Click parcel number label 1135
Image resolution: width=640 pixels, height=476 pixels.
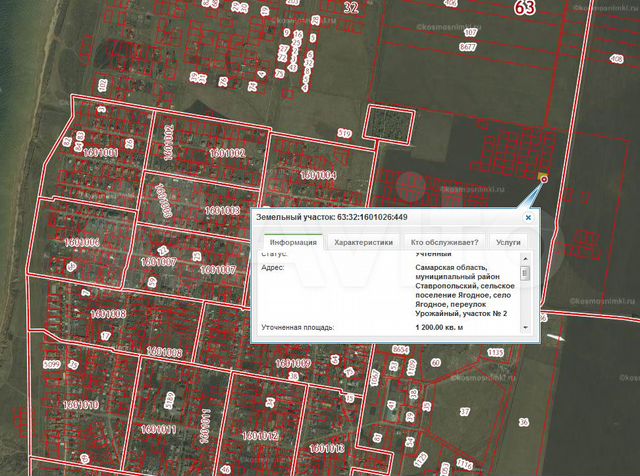click(496, 352)
